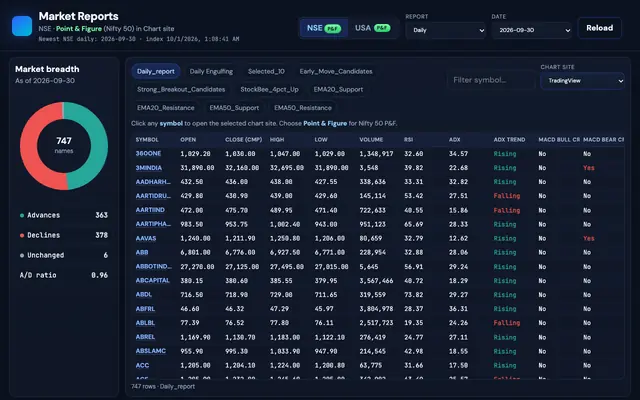Click the ADX TREND column header
This screenshot has height=400, width=640.
(x=509, y=140)
